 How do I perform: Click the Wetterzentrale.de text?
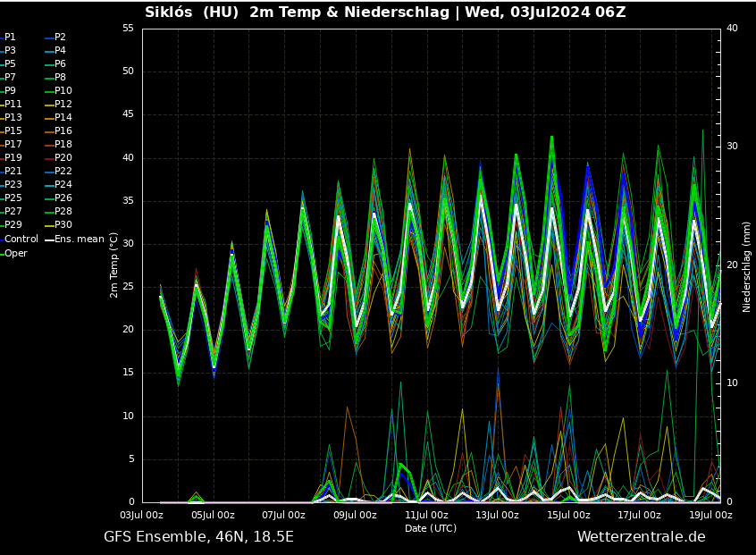[641, 536]
